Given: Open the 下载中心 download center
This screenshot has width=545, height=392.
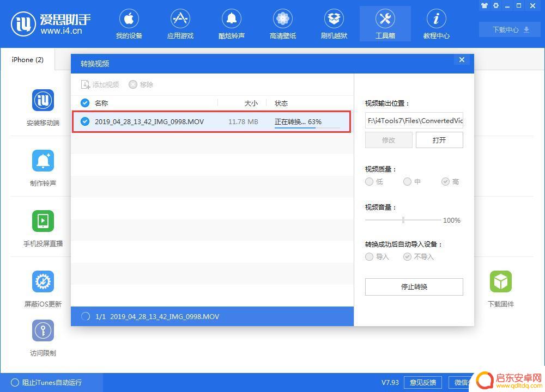Looking at the screenshot, I should 511,29.
